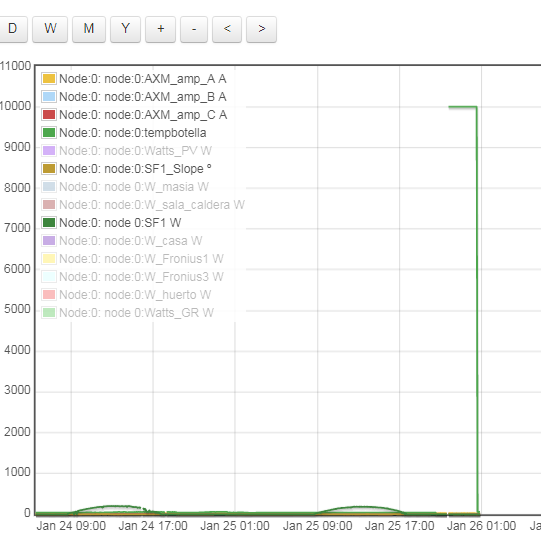Show the W_Fronius3 W series
The height and width of the screenshot is (542, 541).
(141, 277)
